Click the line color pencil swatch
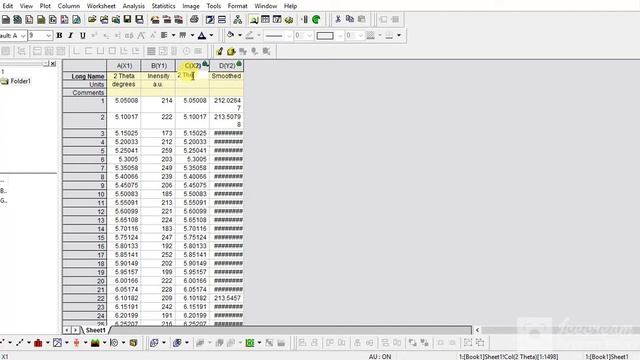The height and width of the screenshot is (360, 640). [249, 36]
